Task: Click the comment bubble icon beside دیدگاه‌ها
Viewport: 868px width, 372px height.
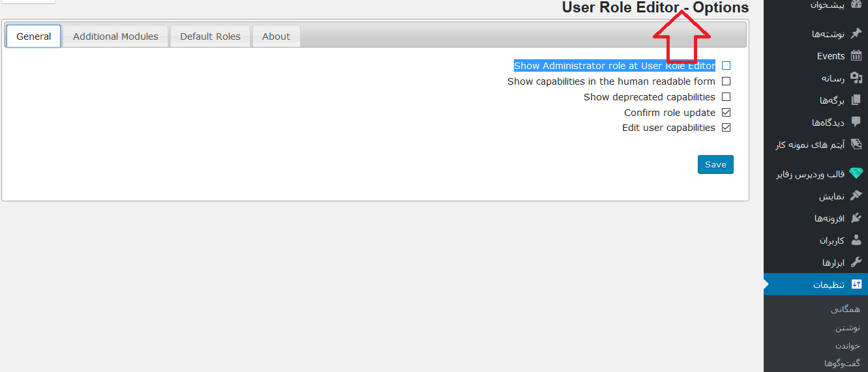Action: pyautogui.click(x=856, y=122)
